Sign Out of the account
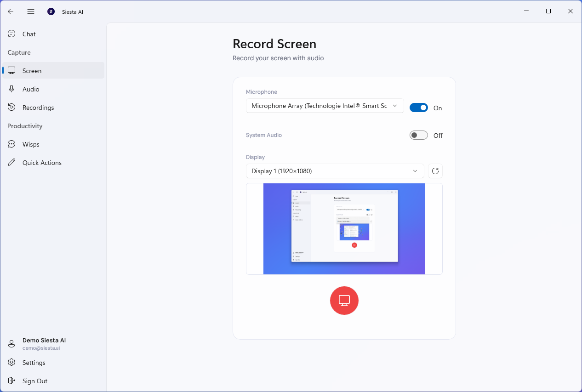Screen dimensions: 582x392 pos(53,381)
